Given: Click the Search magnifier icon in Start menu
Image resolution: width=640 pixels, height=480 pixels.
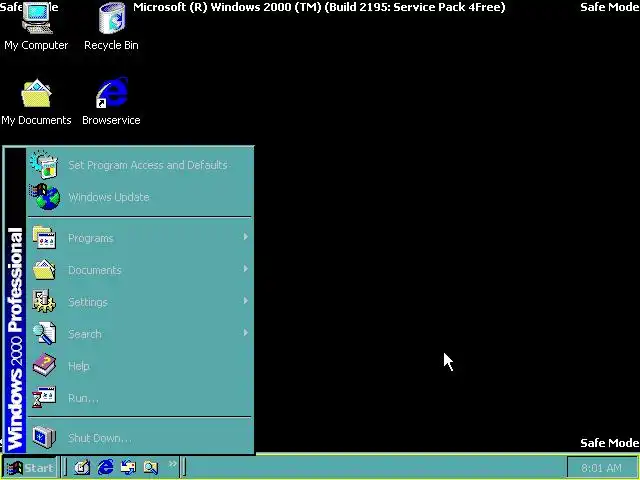Looking at the screenshot, I should pos(44,333).
